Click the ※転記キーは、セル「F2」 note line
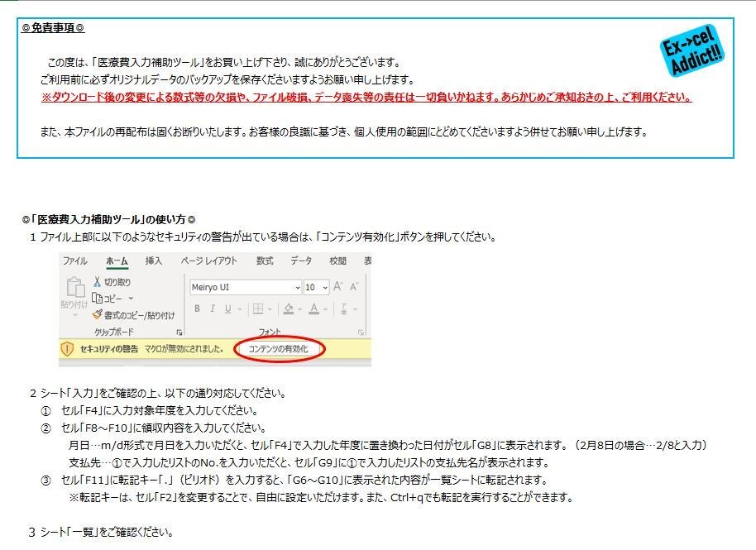Screen dimensions: 756x550 tap(321, 497)
